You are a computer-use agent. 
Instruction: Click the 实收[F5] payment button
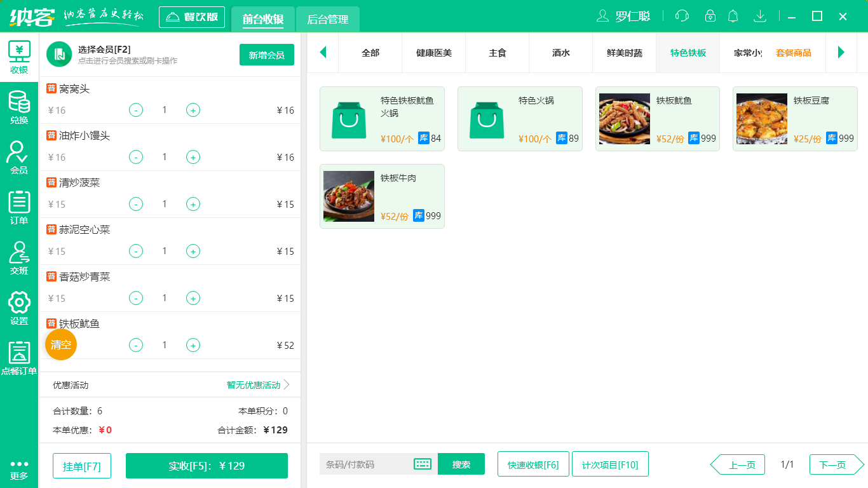pos(207,466)
